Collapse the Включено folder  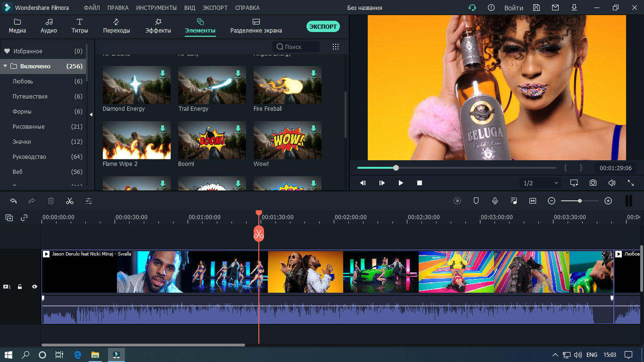[x=5, y=66]
